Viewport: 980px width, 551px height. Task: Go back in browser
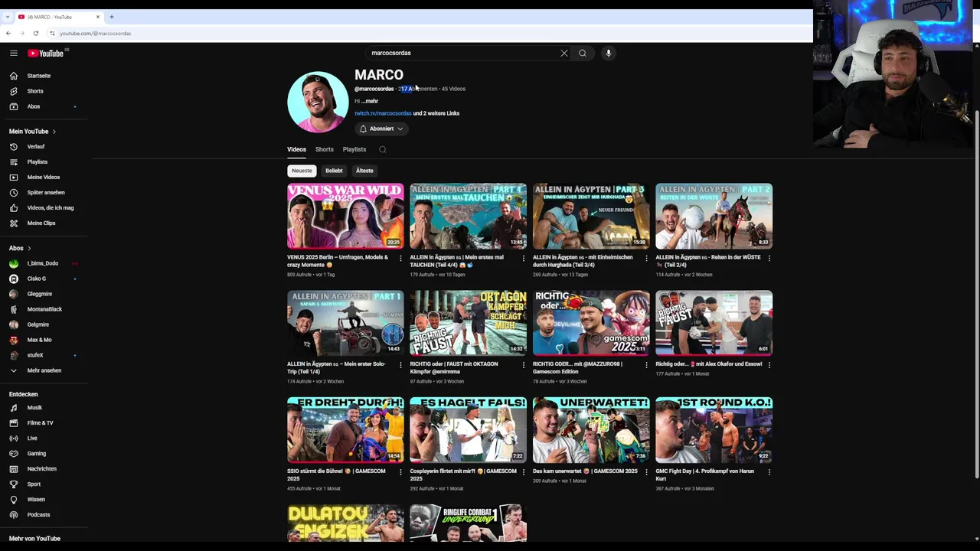coord(8,33)
